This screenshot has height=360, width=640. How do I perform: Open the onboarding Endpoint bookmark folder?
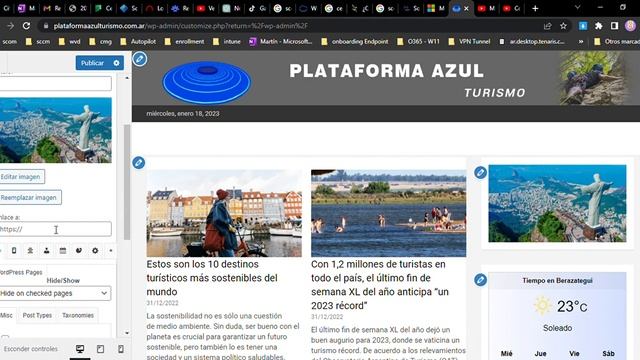(355, 41)
